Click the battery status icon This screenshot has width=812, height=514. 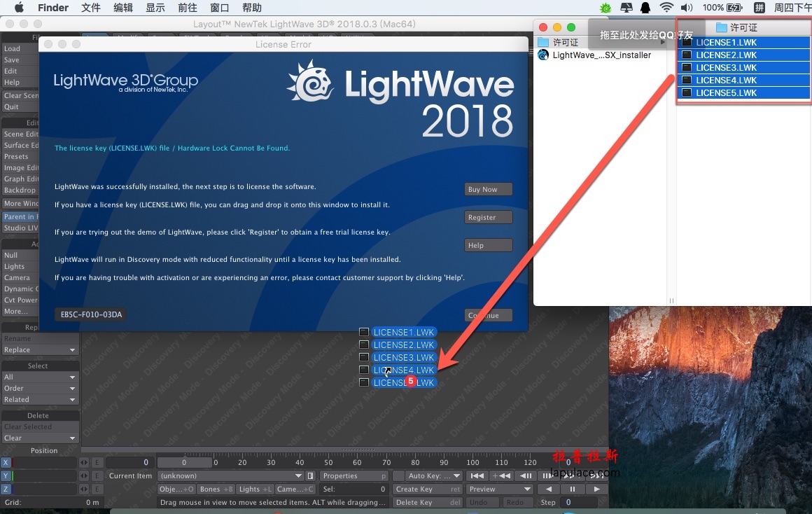735,8
